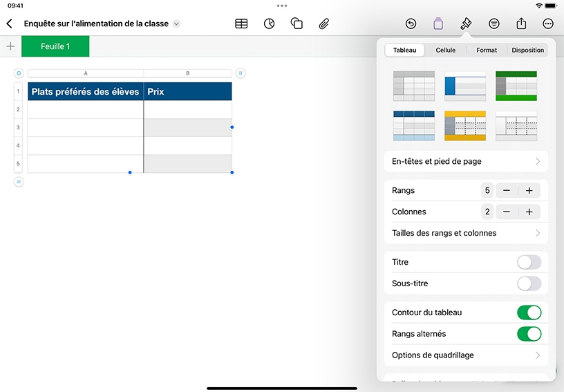The width and height of the screenshot is (564, 392).
Task: Select the 'Plats préférés des élèves' cell
Action: 86,91
